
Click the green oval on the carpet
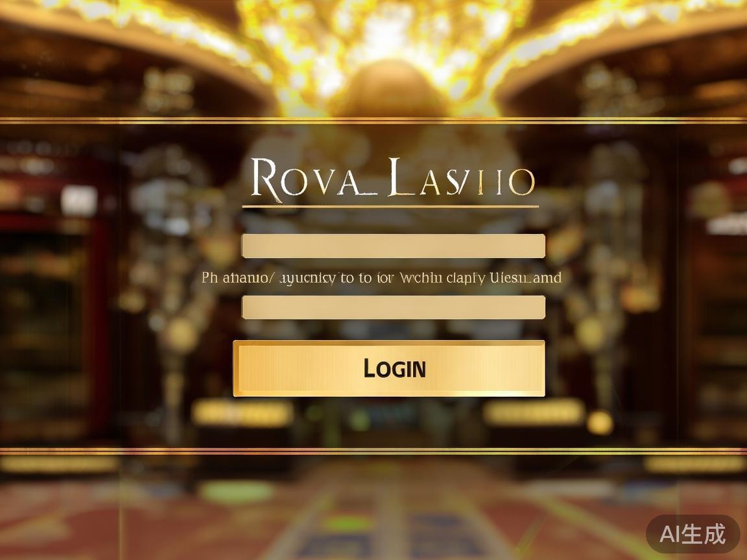[237, 492]
